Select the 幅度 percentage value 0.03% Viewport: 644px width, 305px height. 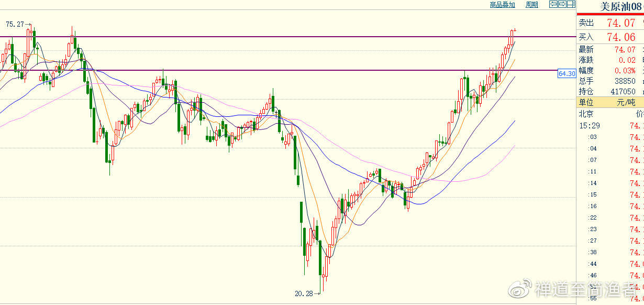coord(625,71)
